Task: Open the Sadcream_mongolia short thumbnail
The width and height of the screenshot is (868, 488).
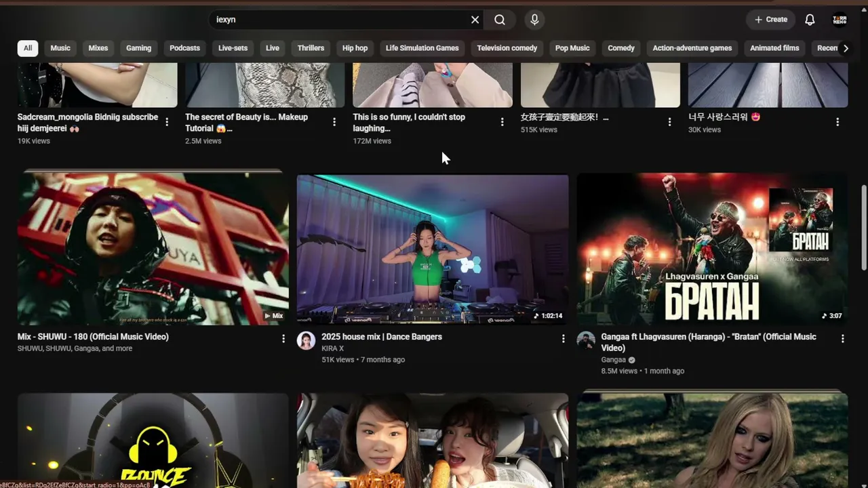Action: pos(98,85)
